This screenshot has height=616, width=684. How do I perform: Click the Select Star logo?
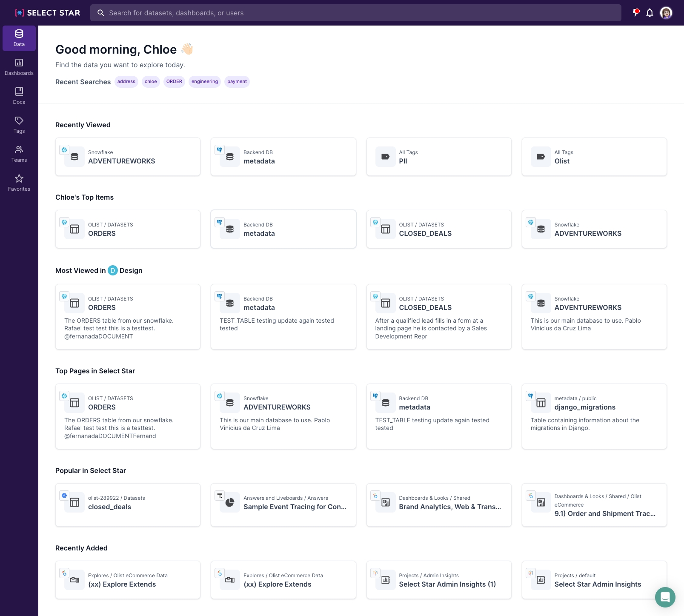coord(48,13)
